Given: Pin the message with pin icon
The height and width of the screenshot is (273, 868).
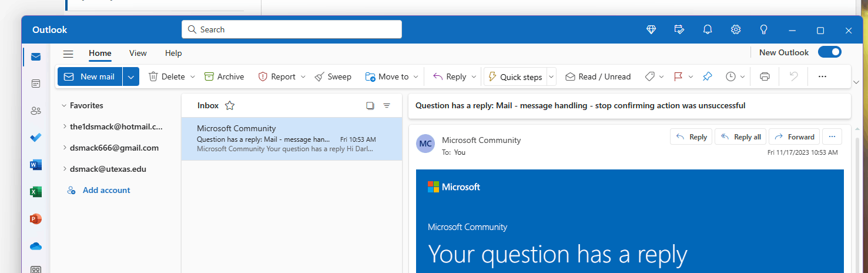Looking at the screenshot, I should 708,76.
